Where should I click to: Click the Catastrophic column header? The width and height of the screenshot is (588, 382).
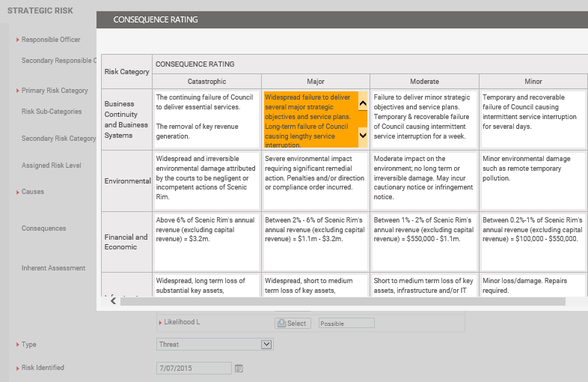tap(206, 82)
